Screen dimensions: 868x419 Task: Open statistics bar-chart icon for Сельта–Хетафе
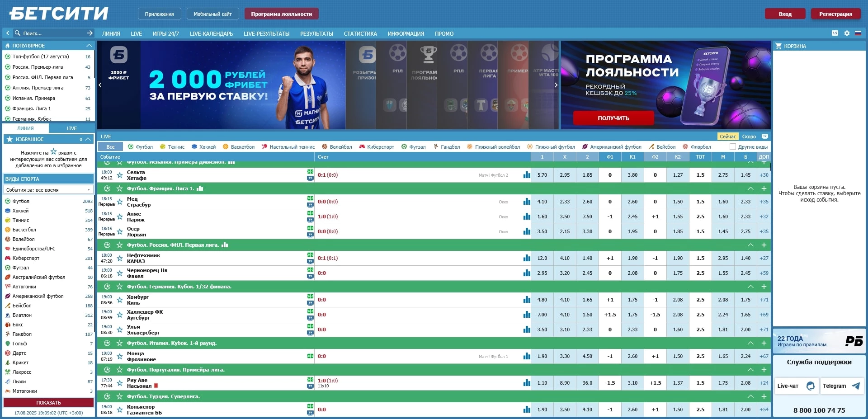click(527, 175)
